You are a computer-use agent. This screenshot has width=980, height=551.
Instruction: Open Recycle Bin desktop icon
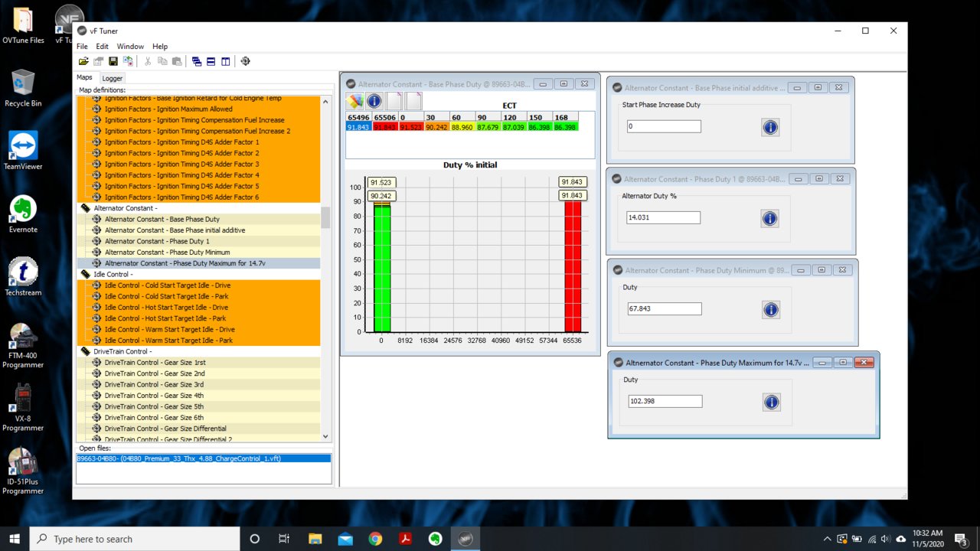click(x=23, y=88)
